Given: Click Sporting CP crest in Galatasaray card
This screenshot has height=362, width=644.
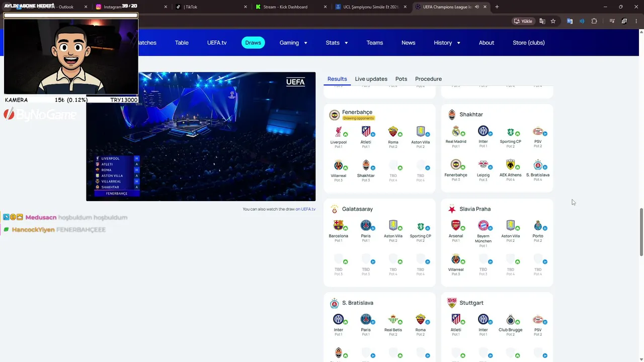Looking at the screenshot, I should tap(421, 226).
